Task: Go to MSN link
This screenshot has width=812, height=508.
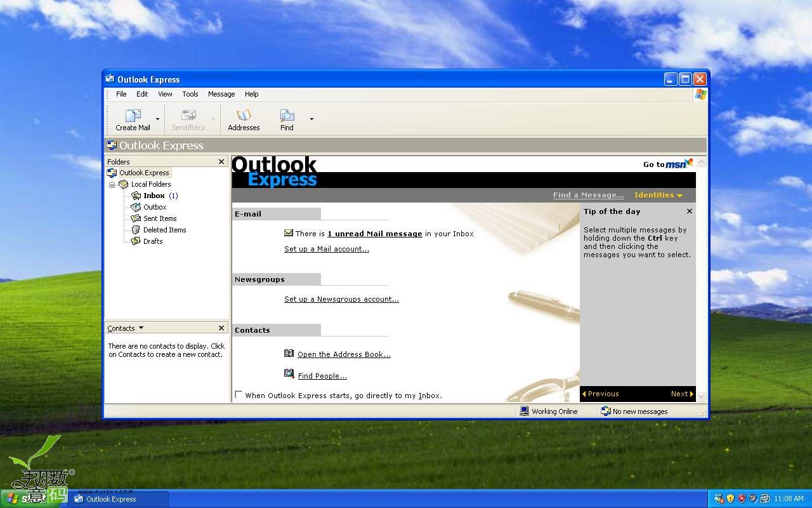Action: click(x=668, y=164)
